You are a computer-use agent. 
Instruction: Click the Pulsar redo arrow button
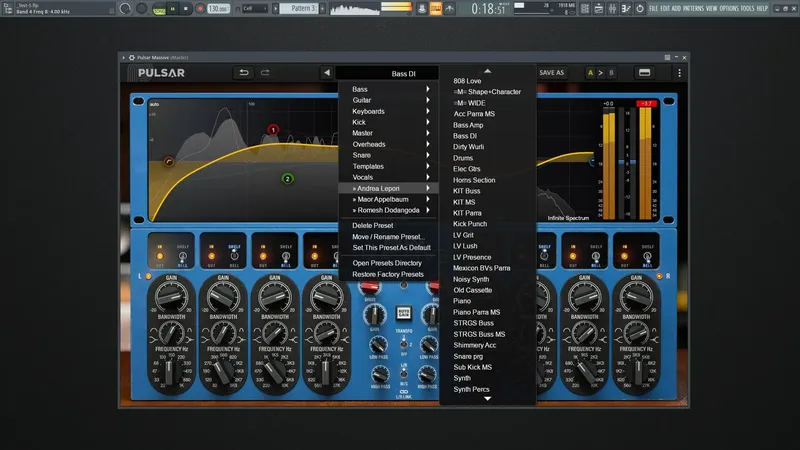(x=265, y=73)
